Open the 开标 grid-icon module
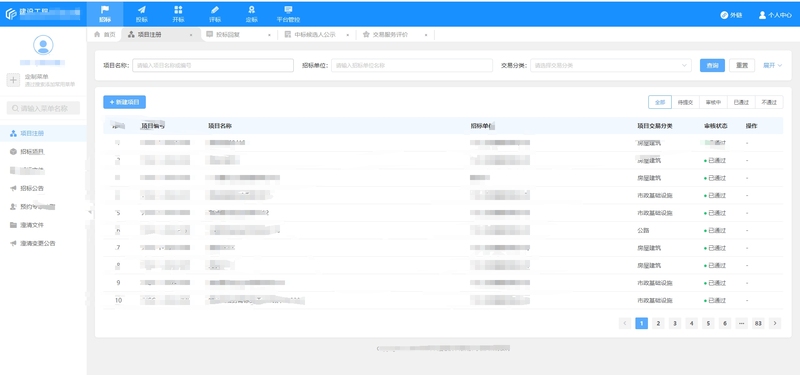 (x=178, y=14)
